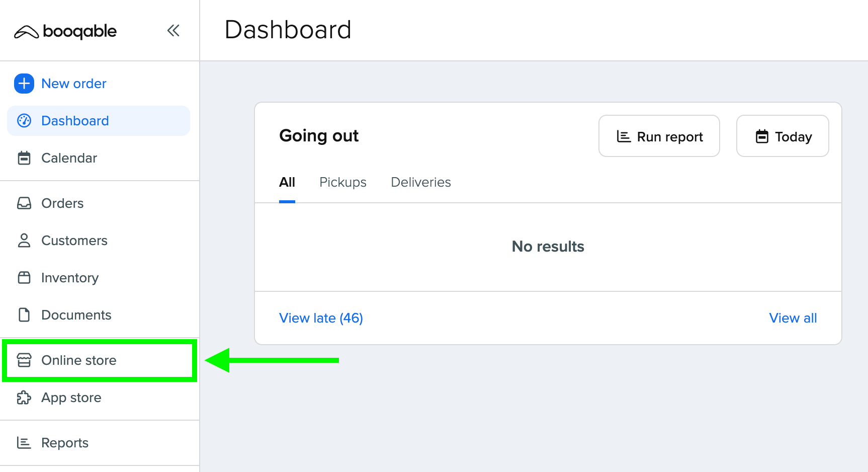Open the New order menu item
Viewport: 868px width, 472px height.
pyautogui.click(x=74, y=84)
